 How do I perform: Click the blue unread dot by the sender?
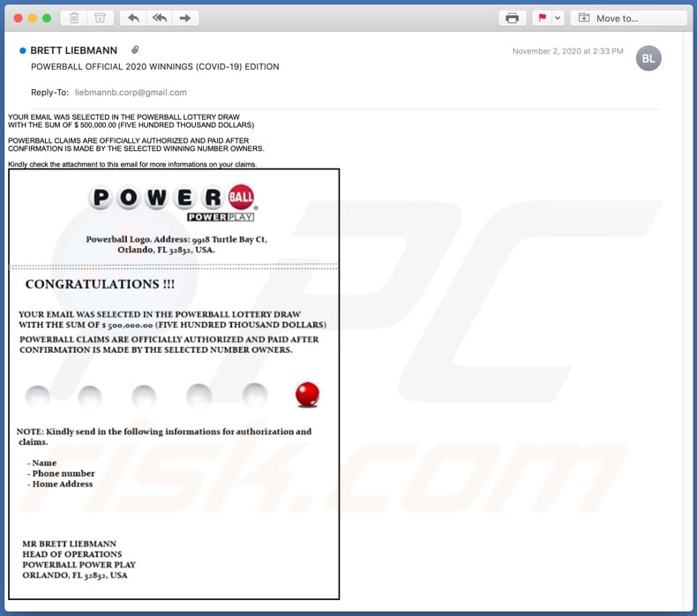tap(23, 50)
